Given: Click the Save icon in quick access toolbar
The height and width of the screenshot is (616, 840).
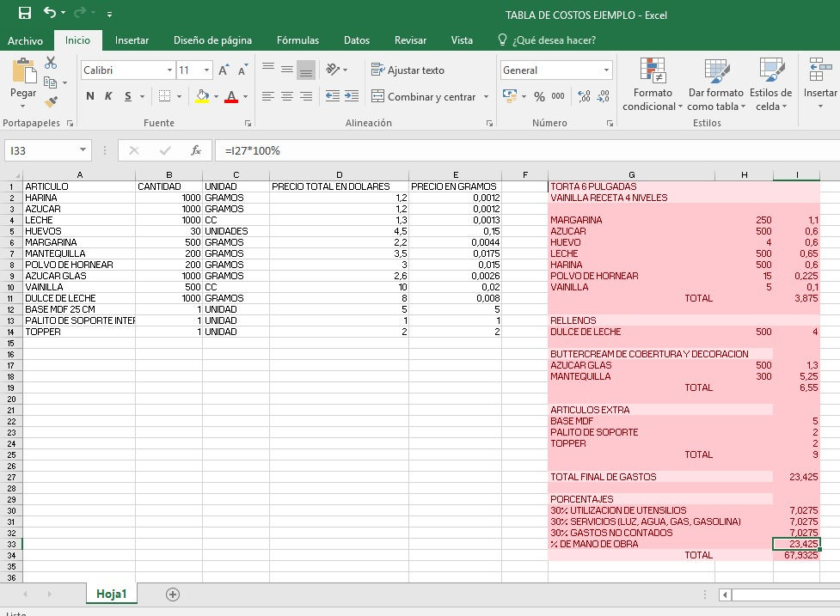Looking at the screenshot, I should [24, 14].
